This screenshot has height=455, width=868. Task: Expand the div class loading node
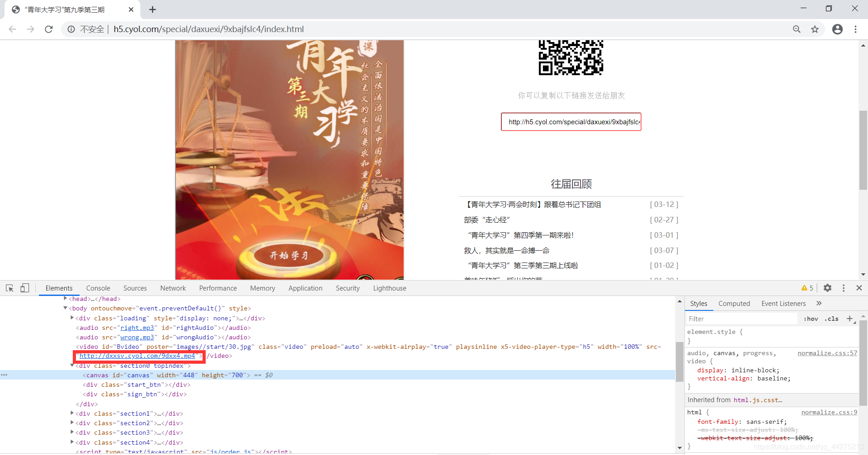[x=72, y=318]
